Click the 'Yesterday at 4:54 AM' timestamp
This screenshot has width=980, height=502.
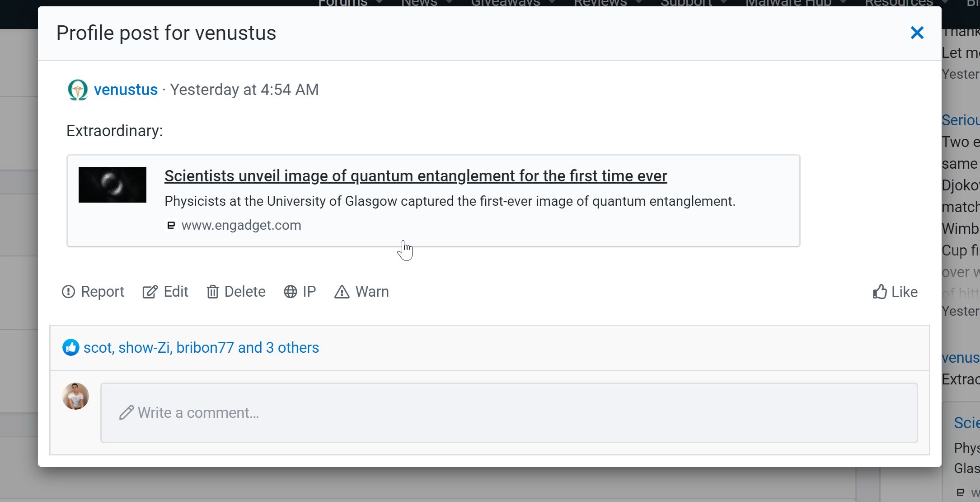[244, 90]
